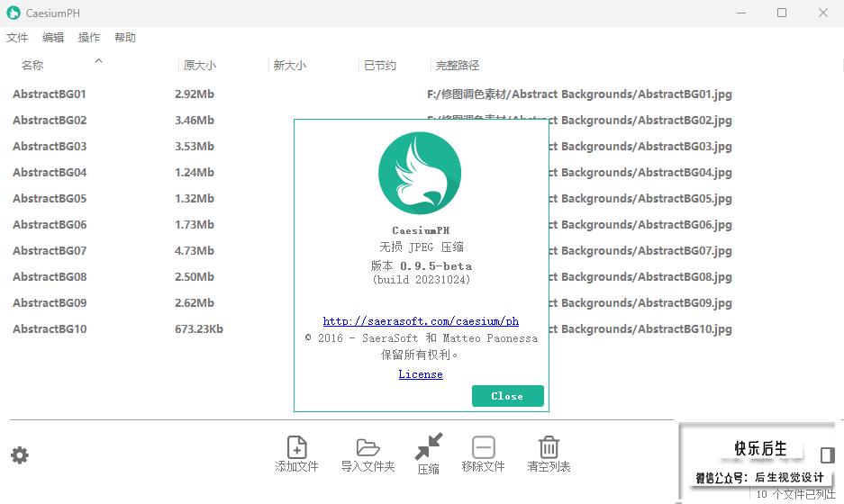Click the CaesiumPH title bar app icon
Image resolution: width=844 pixels, height=504 pixels.
pos(14,13)
